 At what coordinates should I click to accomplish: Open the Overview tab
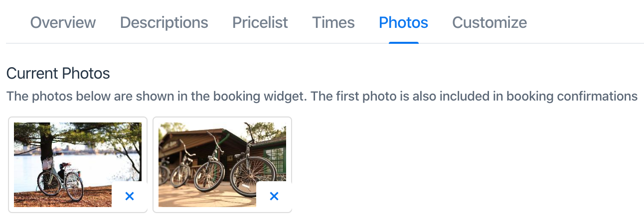coord(63,22)
